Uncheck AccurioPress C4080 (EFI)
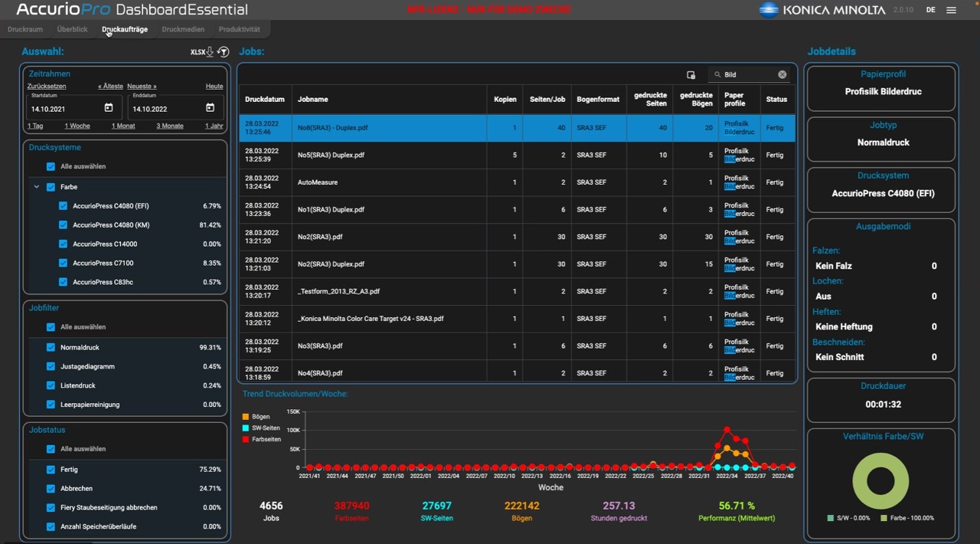980x544 pixels. [63, 206]
